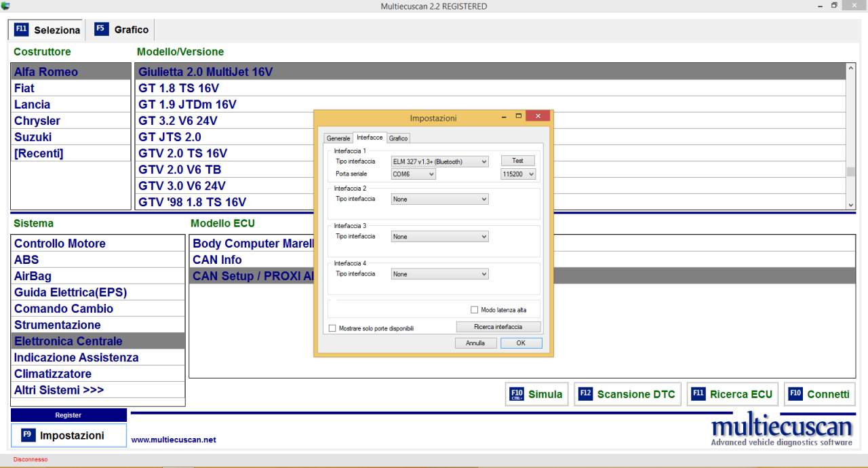Select Suzuki manufacturer
The width and height of the screenshot is (868, 468).
pyautogui.click(x=71, y=137)
